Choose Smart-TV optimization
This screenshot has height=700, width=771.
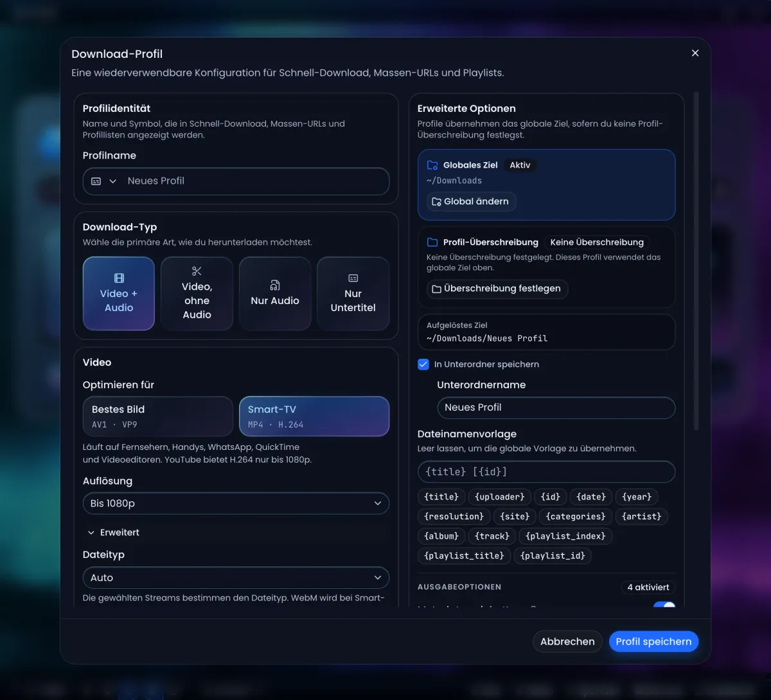click(x=314, y=417)
